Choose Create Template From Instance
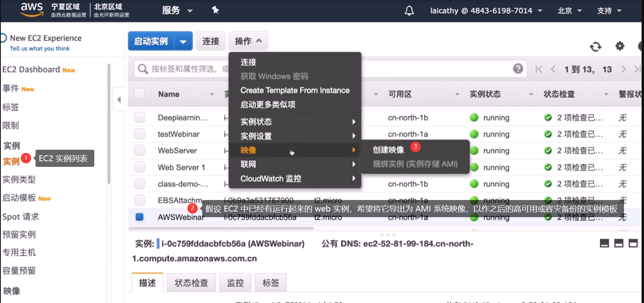Viewport: 644px width, 303px height. click(x=295, y=90)
